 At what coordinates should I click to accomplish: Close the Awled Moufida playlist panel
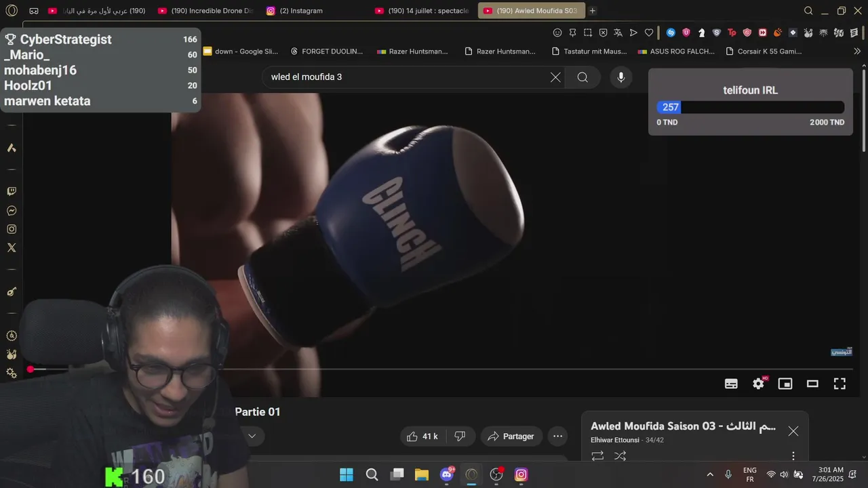(x=793, y=431)
